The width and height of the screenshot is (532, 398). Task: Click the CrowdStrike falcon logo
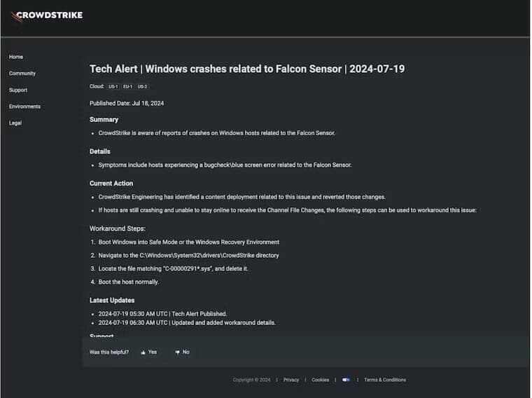click(x=16, y=16)
